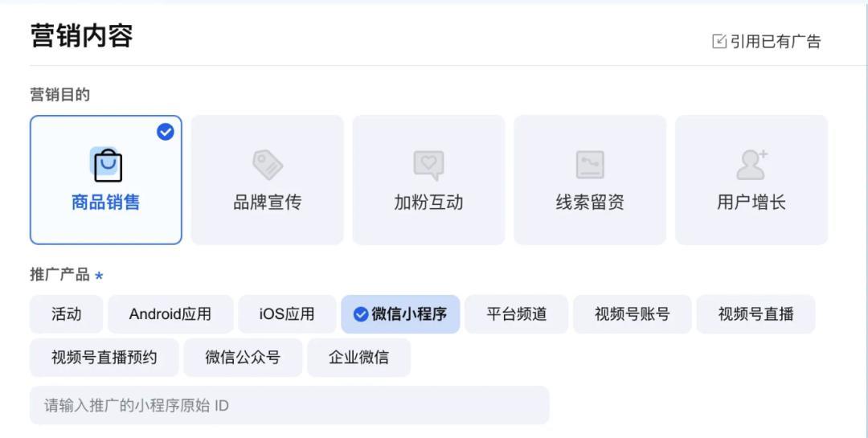Choose the 微信公众号 option

click(243, 358)
